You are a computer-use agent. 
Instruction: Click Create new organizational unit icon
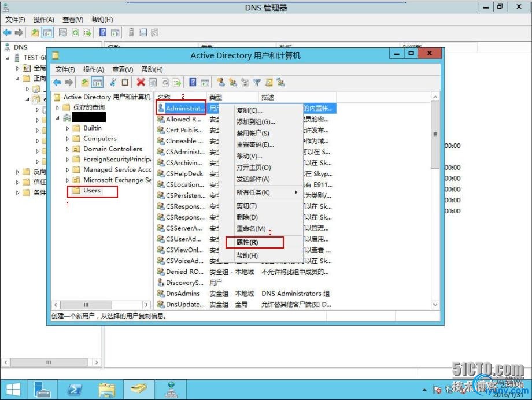point(245,83)
